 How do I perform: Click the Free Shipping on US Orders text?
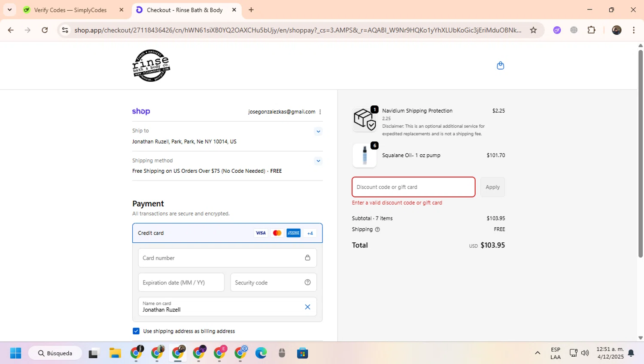(x=207, y=171)
